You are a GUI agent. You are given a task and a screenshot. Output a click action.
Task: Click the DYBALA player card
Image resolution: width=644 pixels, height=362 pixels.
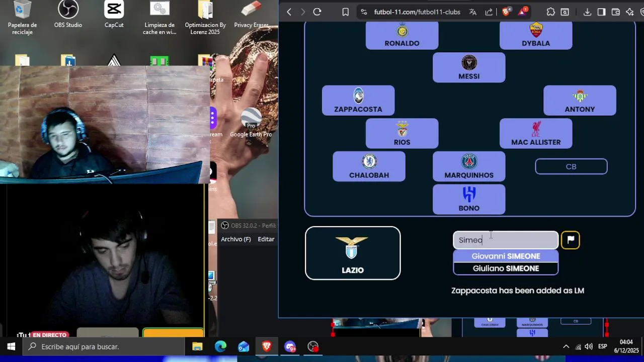pos(536,36)
